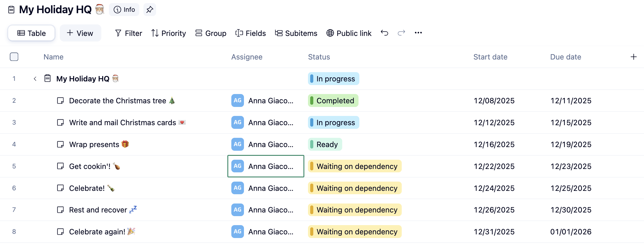This screenshot has width=644, height=247.
Task: Add a new View tab
Action: (x=80, y=33)
